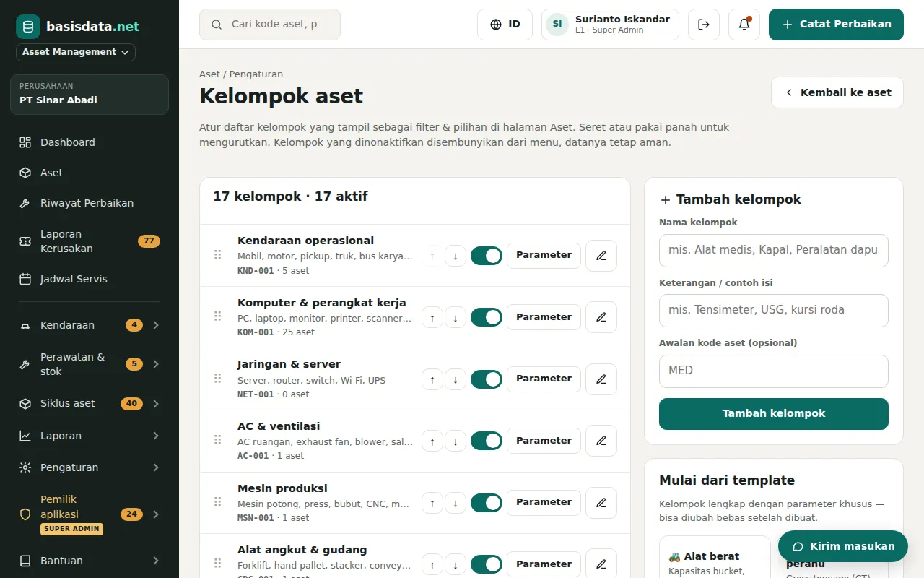Move AC & ventilasi up one position
Viewport: 924px width, 578px height.
click(432, 441)
